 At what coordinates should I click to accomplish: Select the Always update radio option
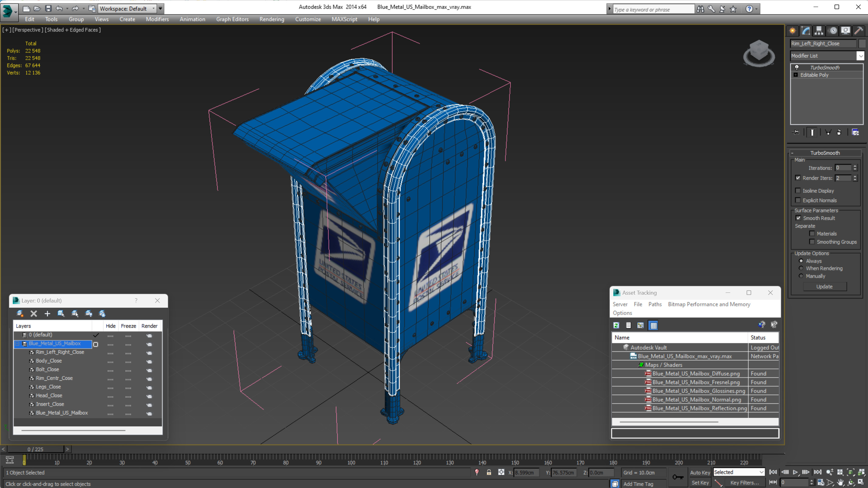pos(801,261)
